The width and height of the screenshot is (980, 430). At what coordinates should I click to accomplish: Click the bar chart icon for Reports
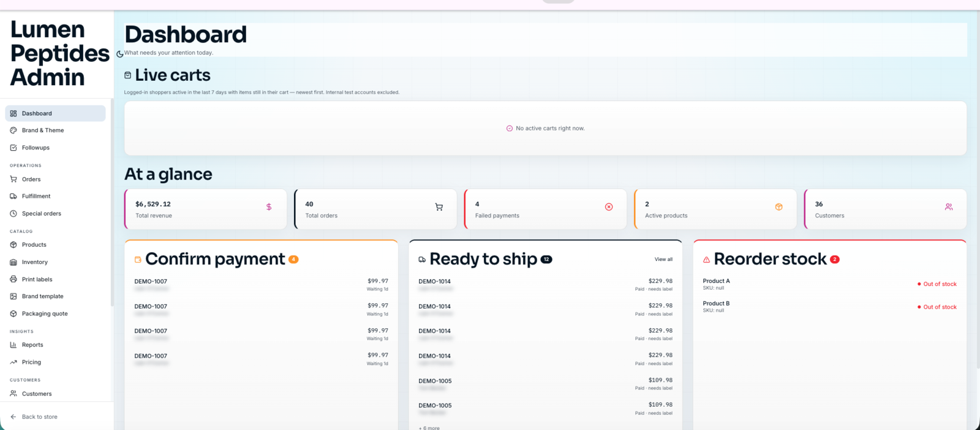pos(13,345)
